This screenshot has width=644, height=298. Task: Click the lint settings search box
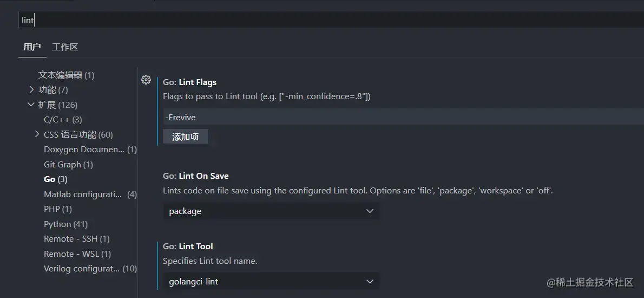coord(325,20)
